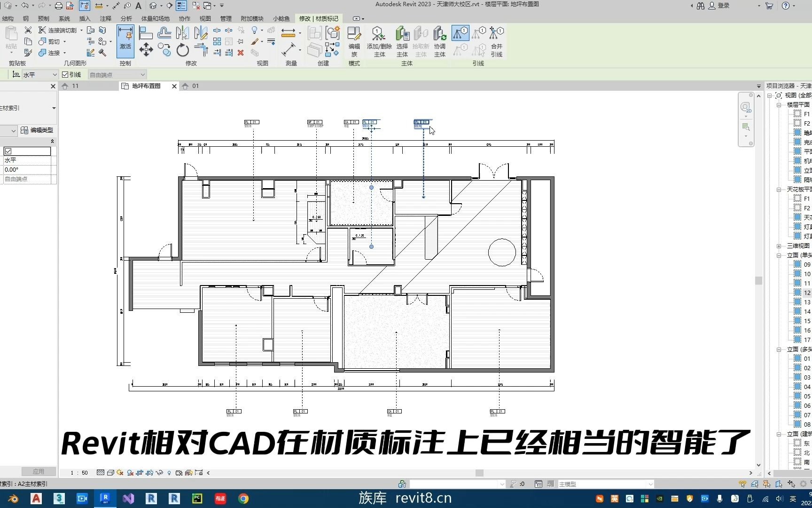Open the 管理 ribbon tab
812x508 pixels.
[226, 19]
